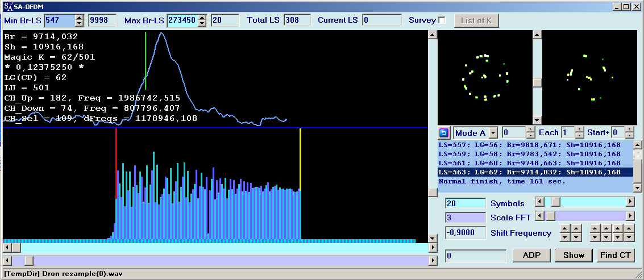Viewport: 644px width, 280px height.
Task: Click the constellation scrollbar down arrow
Action: tap(537, 120)
